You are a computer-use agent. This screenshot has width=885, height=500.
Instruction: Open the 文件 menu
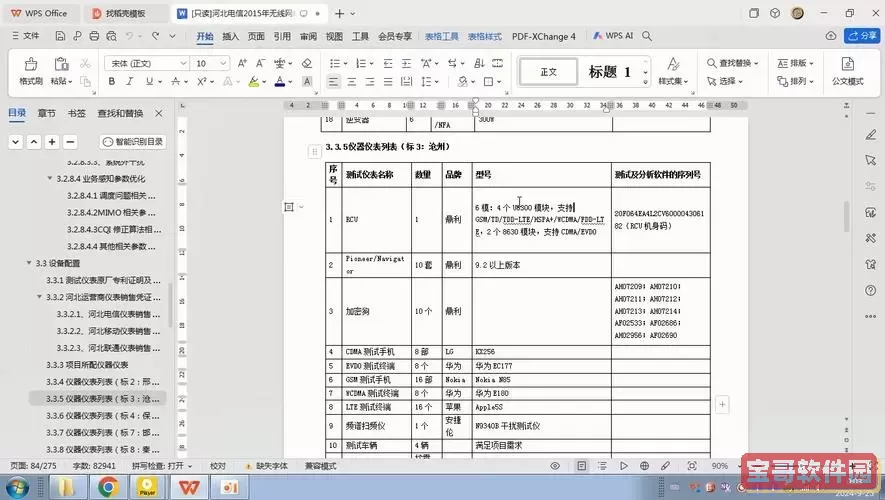click(25, 36)
